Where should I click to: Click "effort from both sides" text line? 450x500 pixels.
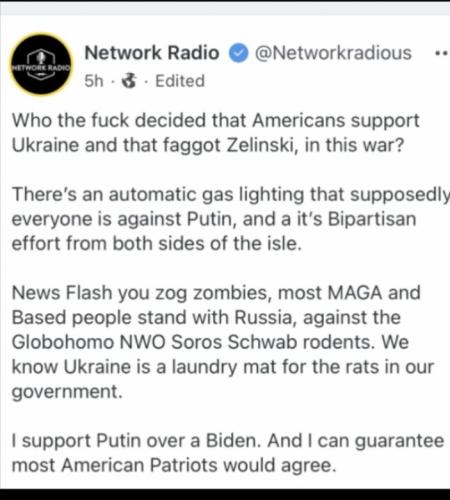pos(157,244)
